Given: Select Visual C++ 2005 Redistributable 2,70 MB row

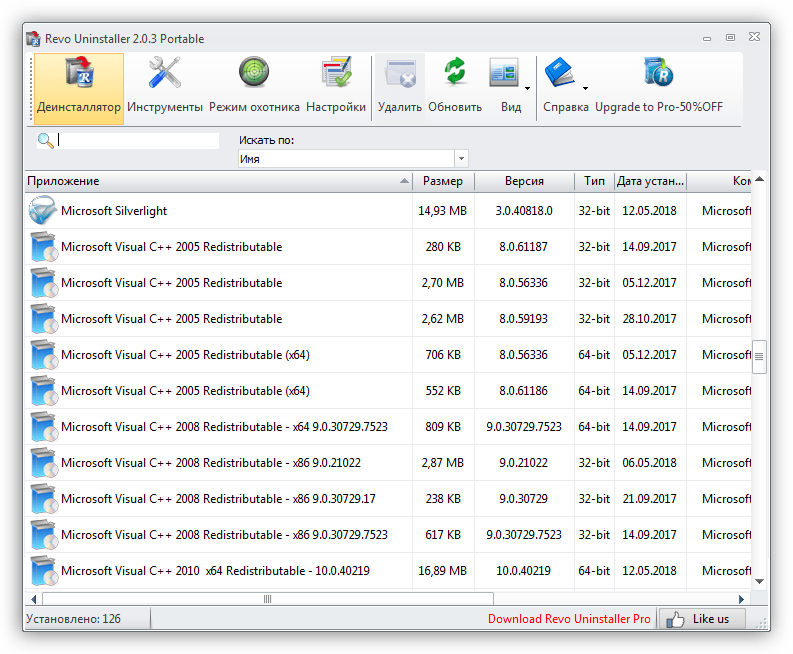Looking at the screenshot, I should tap(388, 283).
